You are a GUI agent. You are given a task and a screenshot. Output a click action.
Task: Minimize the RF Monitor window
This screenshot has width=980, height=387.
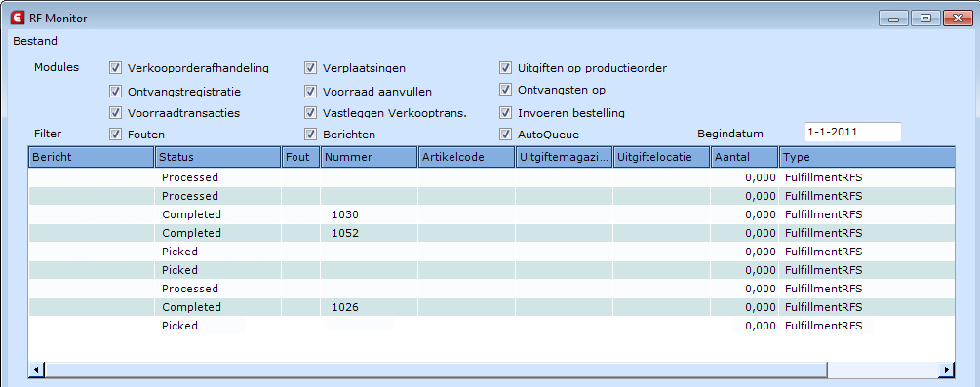(893, 19)
